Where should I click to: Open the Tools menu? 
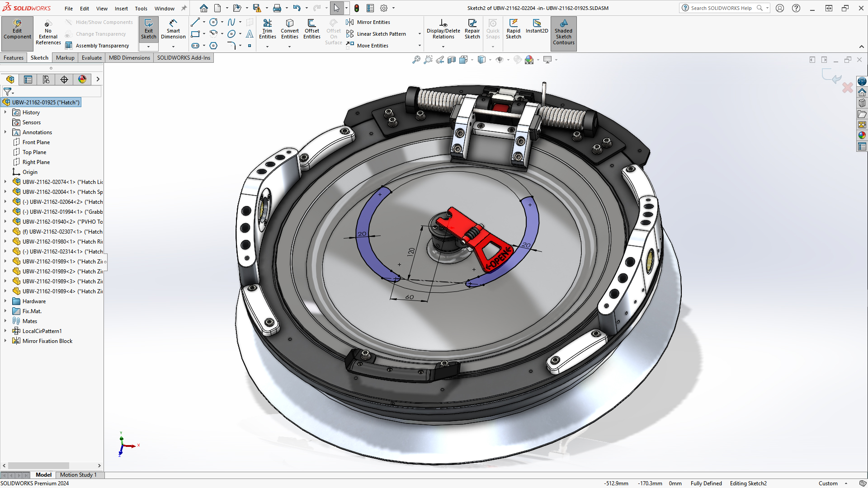click(x=141, y=8)
